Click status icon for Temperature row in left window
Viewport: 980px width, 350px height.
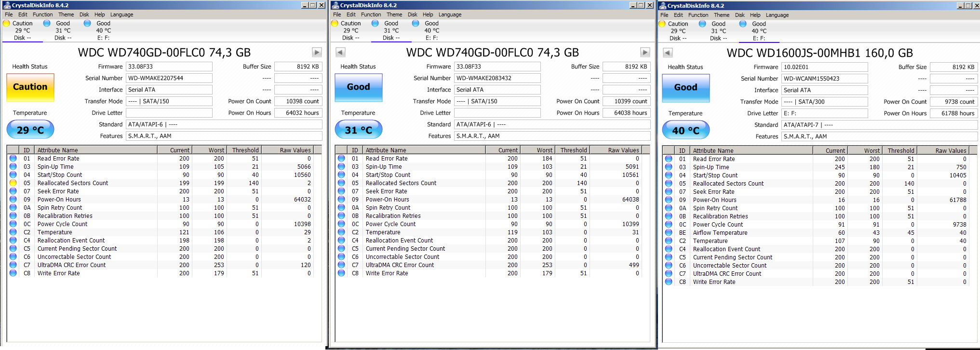[13, 232]
